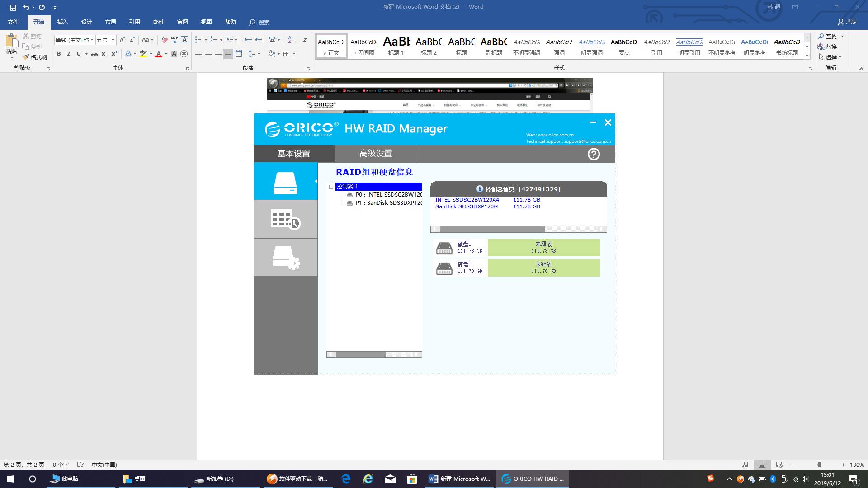Click the sort icon in paragraph group
The image size is (868, 488).
[x=291, y=40]
